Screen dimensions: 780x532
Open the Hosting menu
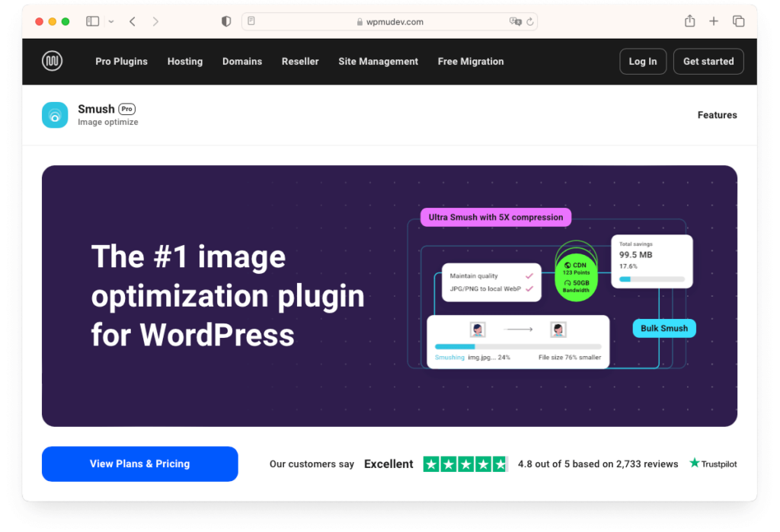(x=185, y=61)
